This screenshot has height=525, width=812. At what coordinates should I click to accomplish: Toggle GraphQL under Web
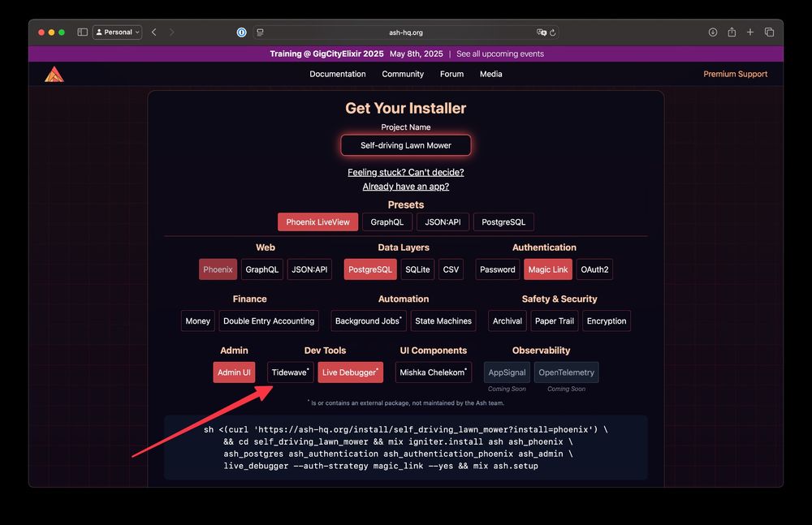click(x=262, y=269)
